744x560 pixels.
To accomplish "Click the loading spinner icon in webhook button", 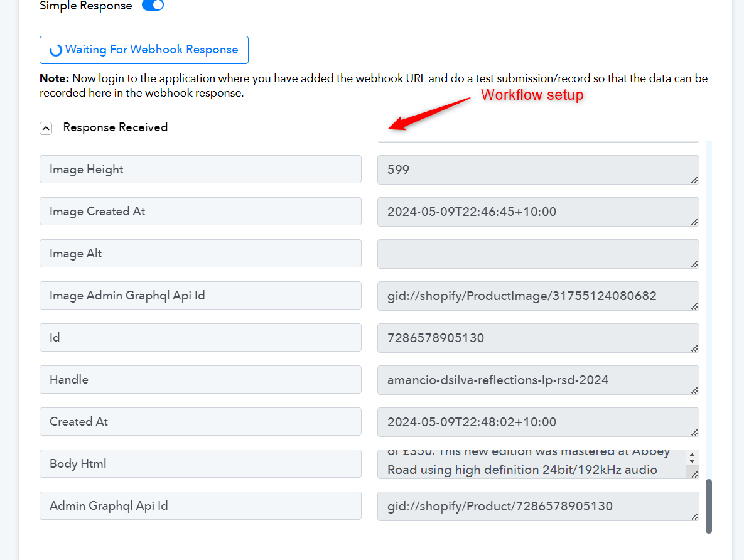I will 55,50.
